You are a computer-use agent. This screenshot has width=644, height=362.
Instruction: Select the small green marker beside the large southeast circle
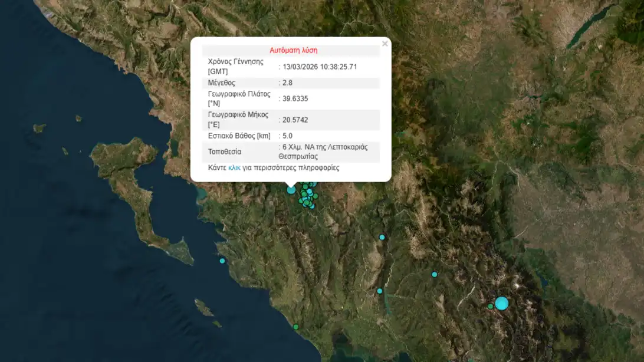click(x=490, y=306)
